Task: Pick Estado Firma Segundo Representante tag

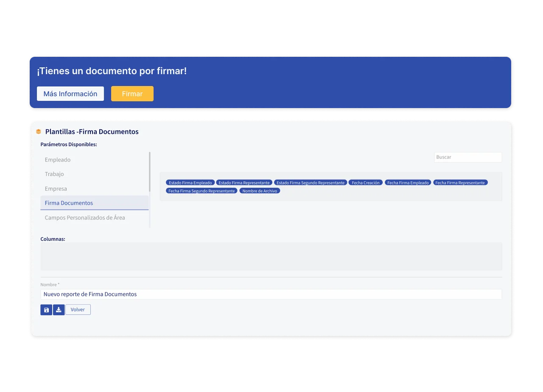Action: pos(311,183)
